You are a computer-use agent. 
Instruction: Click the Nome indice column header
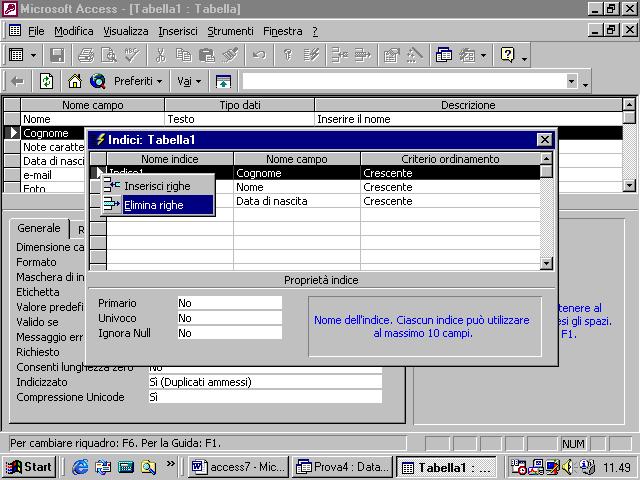point(170,159)
